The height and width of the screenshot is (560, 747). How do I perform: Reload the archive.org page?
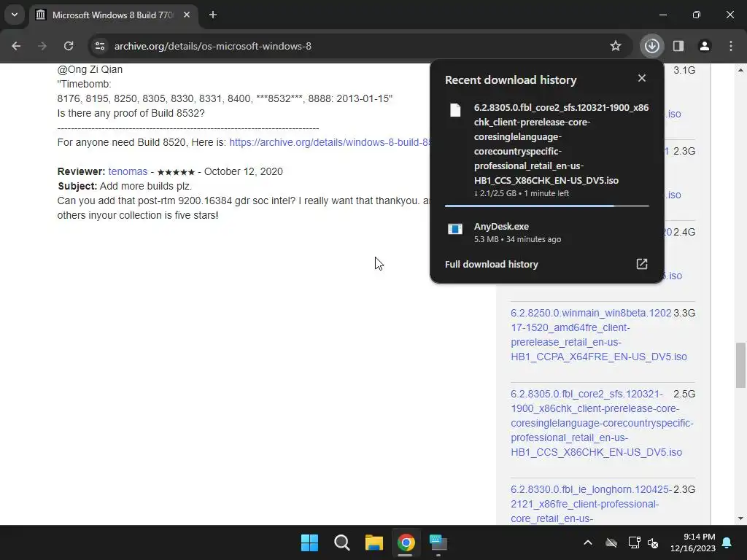[x=69, y=46]
